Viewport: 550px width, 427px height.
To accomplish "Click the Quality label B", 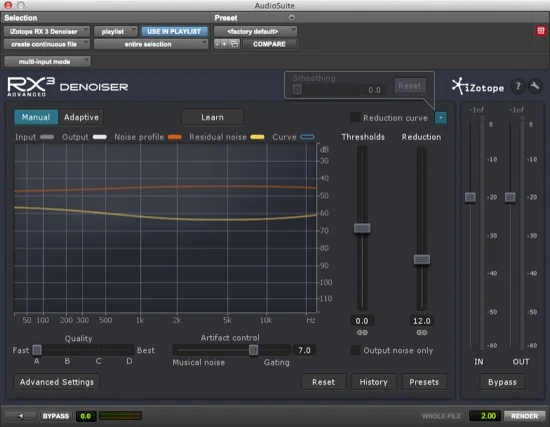I will tap(67, 361).
